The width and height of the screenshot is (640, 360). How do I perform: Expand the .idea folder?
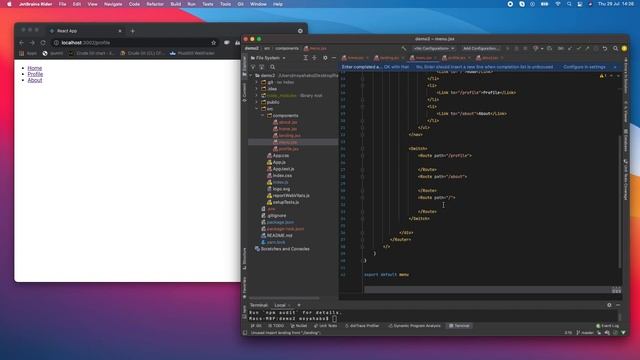point(257,89)
